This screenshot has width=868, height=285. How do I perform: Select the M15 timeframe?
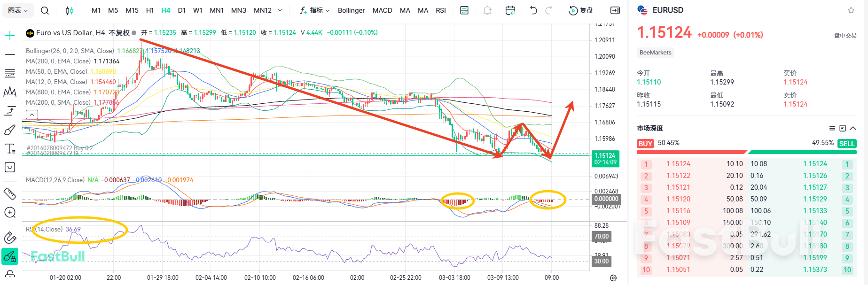click(x=132, y=10)
